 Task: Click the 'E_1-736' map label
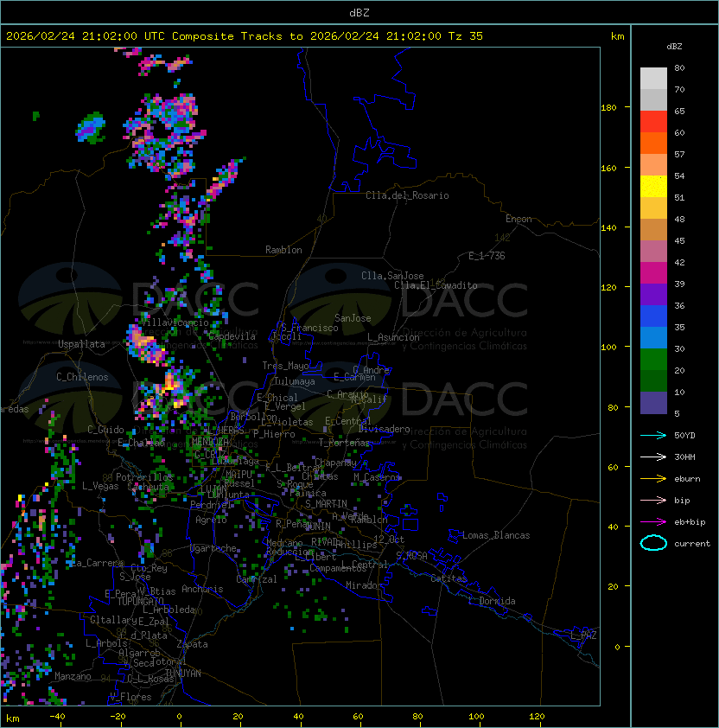pyautogui.click(x=487, y=256)
